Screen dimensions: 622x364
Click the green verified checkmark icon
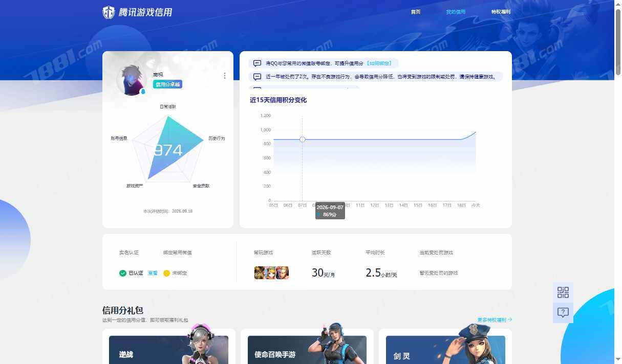tap(123, 273)
